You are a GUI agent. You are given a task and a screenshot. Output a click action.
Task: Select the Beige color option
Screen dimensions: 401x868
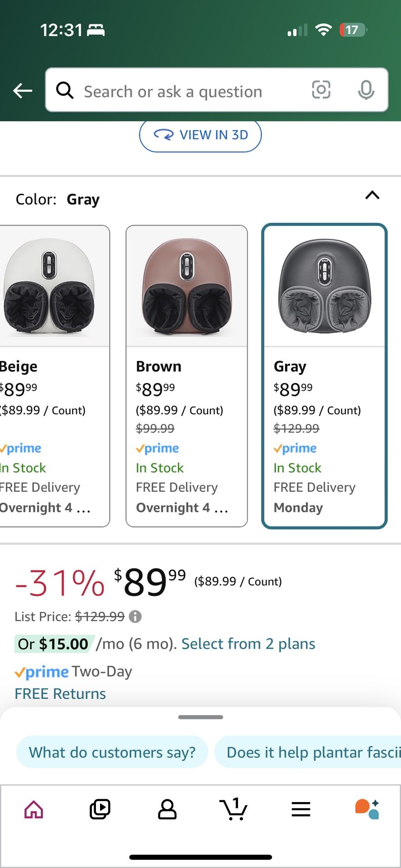pyautogui.click(x=54, y=375)
